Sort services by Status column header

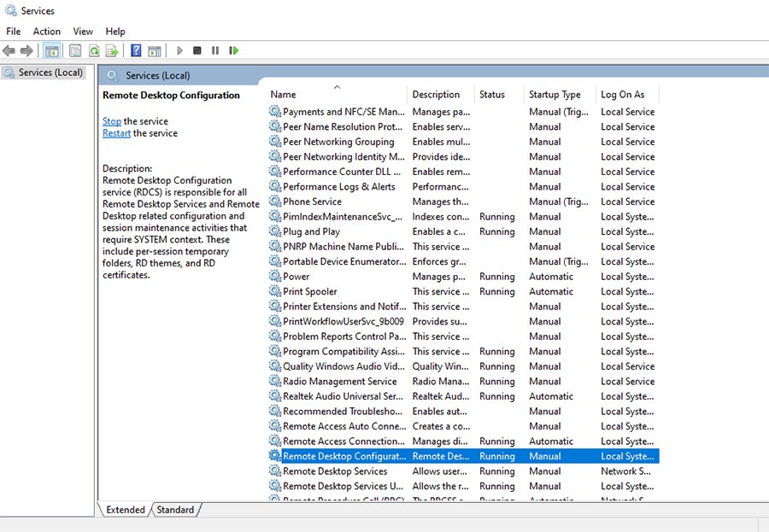point(492,95)
